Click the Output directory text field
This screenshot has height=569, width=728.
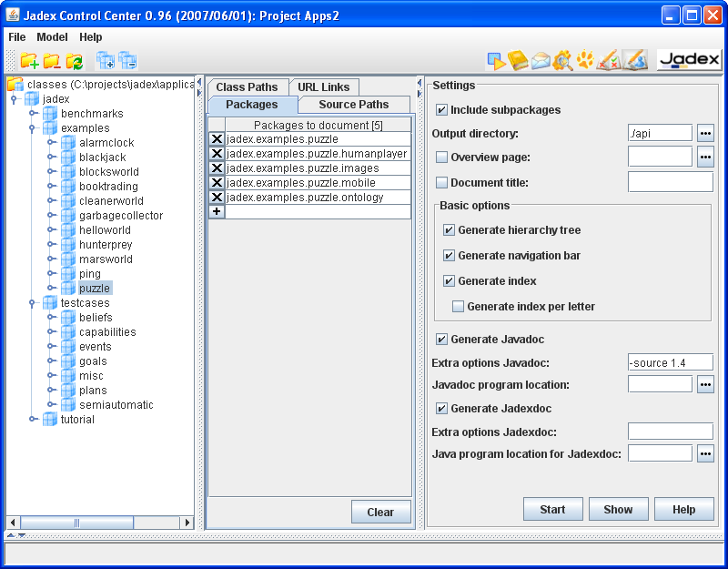pyautogui.click(x=661, y=133)
